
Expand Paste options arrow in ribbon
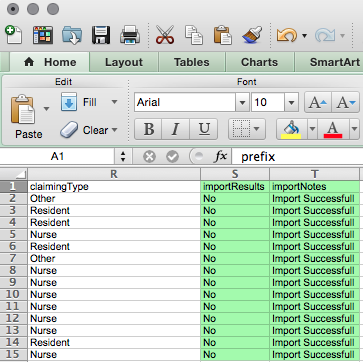point(47,109)
